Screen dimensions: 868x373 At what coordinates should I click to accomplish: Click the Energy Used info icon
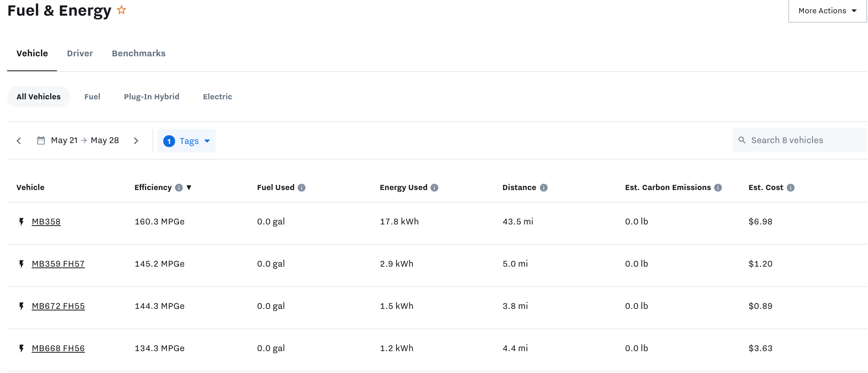coord(435,187)
